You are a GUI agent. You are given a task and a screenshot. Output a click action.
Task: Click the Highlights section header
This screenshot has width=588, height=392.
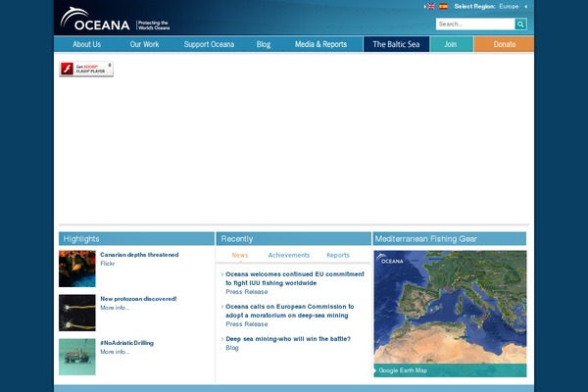(136, 239)
